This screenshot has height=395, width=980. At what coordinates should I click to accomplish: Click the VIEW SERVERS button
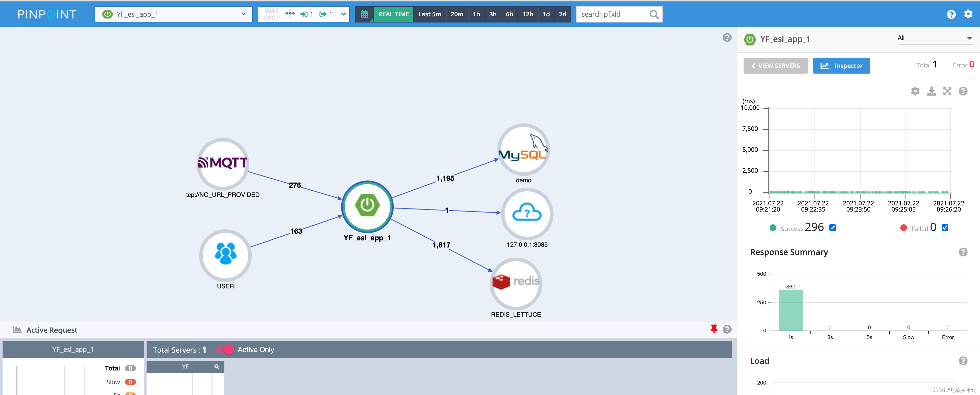point(775,66)
